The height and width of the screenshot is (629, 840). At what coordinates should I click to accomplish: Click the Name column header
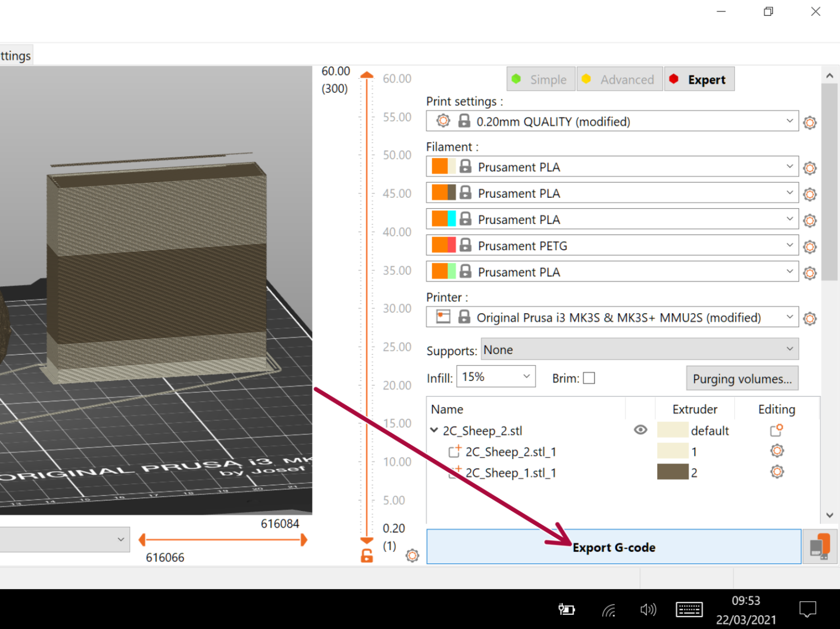(447, 409)
